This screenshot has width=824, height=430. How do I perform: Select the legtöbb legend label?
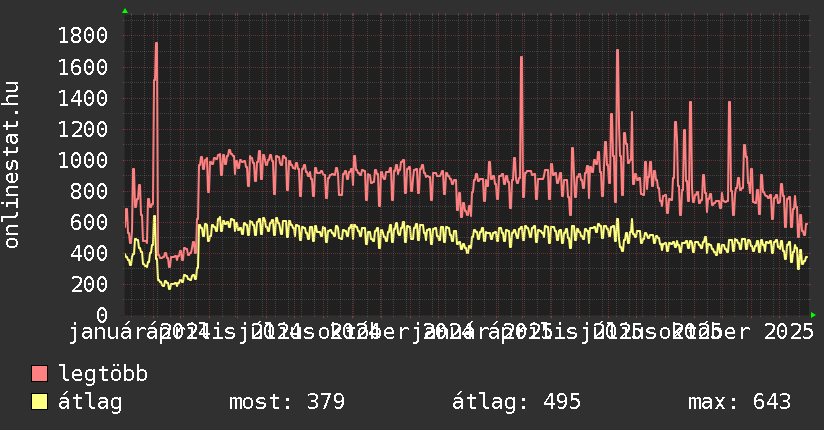tap(103, 374)
